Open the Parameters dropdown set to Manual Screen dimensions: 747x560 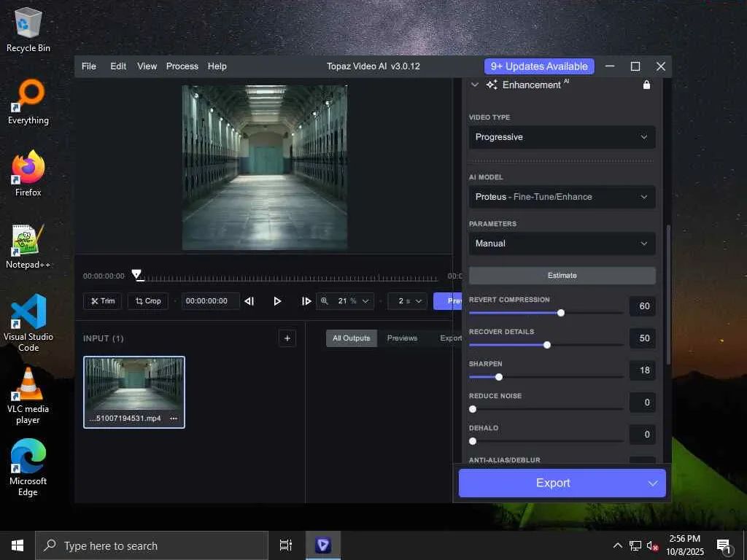click(x=562, y=244)
